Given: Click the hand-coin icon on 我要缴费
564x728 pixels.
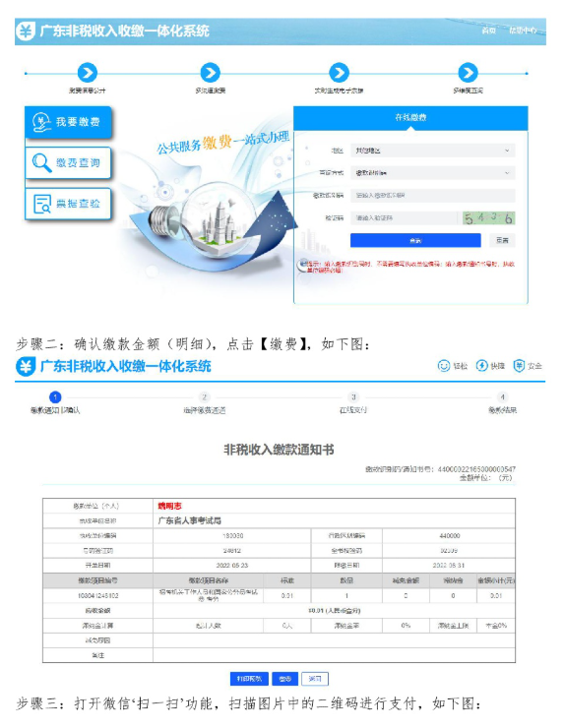Looking at the screenshot, I should 41,122.
